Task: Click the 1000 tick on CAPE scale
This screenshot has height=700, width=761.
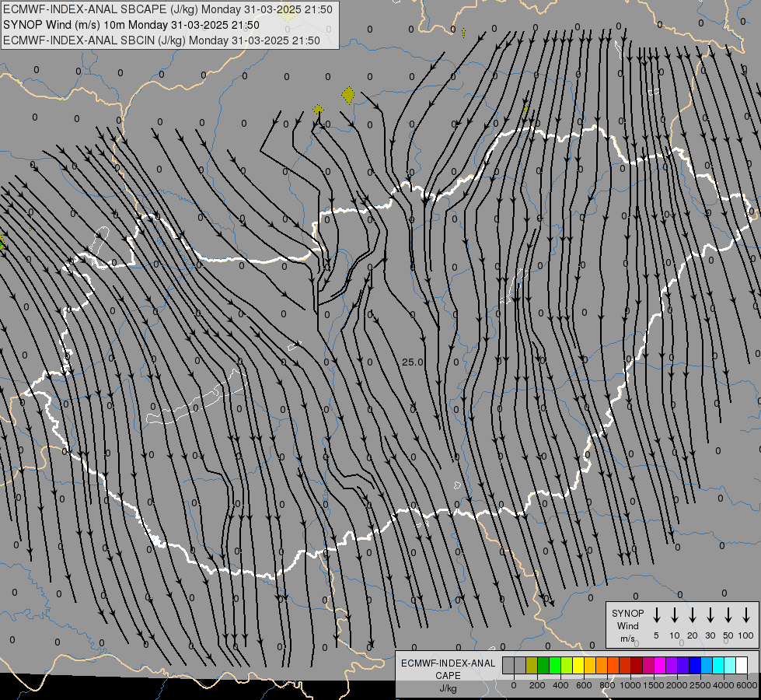Action: [630, 685]
